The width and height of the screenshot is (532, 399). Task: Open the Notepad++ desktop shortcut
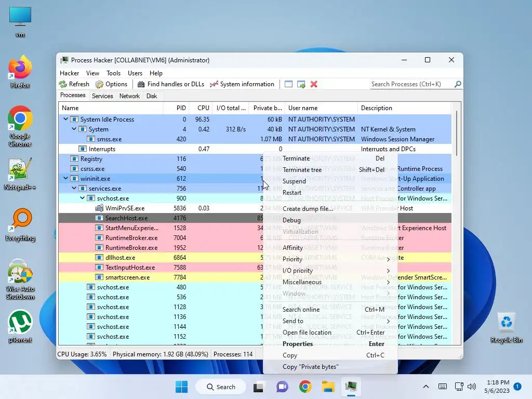20,174
